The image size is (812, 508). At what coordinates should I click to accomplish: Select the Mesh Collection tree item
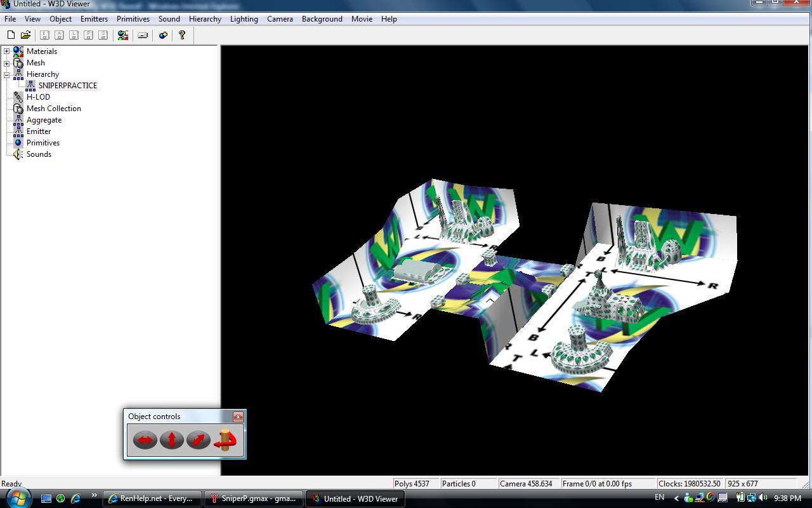53,109
